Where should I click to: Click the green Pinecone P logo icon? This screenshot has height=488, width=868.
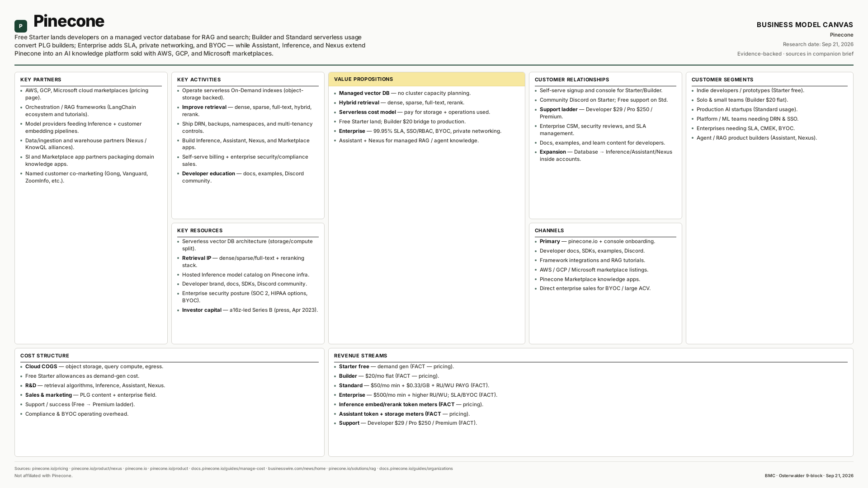pos(21,26)
